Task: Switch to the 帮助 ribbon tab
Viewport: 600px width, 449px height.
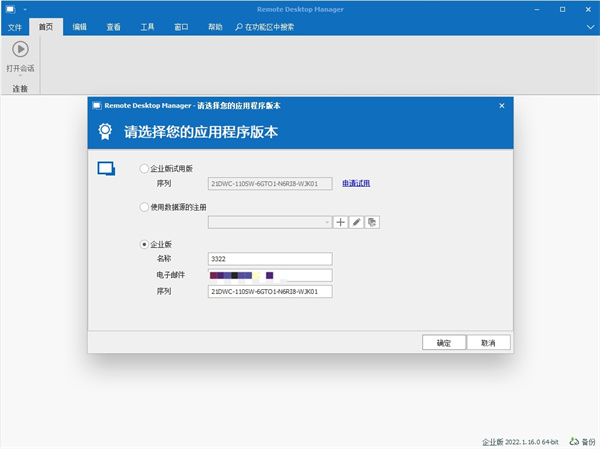Action: [x=215, y=27]
